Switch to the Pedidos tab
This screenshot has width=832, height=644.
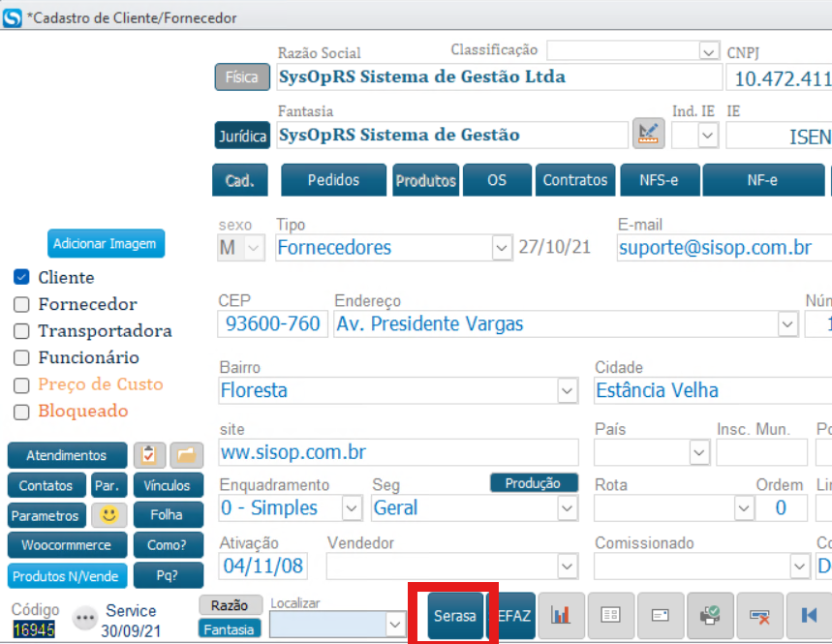click(x=333, y=180)
